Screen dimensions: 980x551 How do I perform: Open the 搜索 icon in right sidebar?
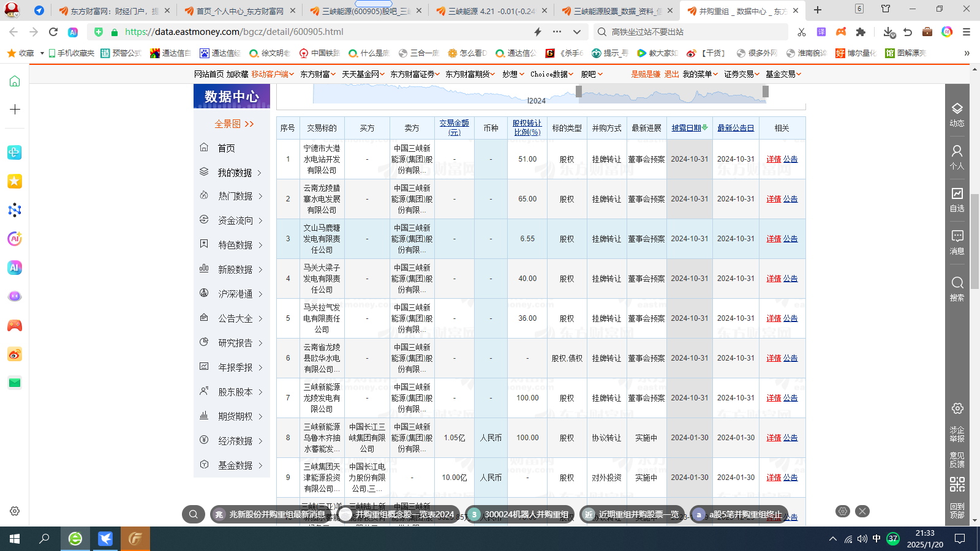click(957, 288)
